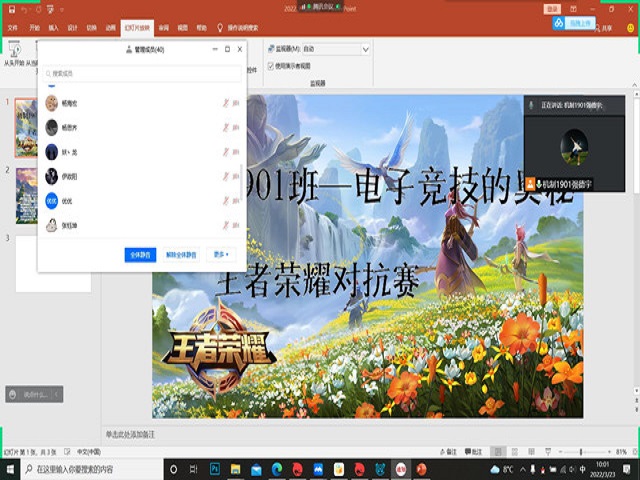Click the lightbulb tell-me search box
The image size is (640, 480).
(x=238, y=28)
